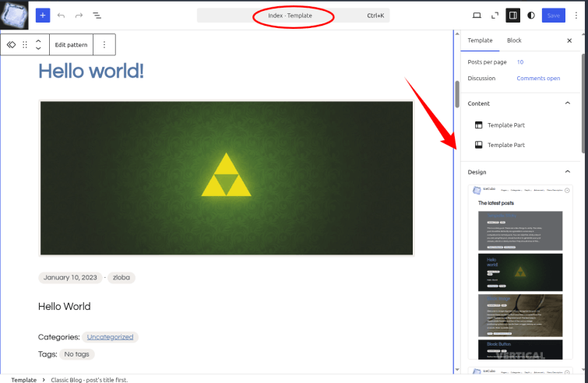Viewport: 588px width, 383px height.
Task: Click the Edit pattern button
Action: pyautogui.click(x=71, y=44)
